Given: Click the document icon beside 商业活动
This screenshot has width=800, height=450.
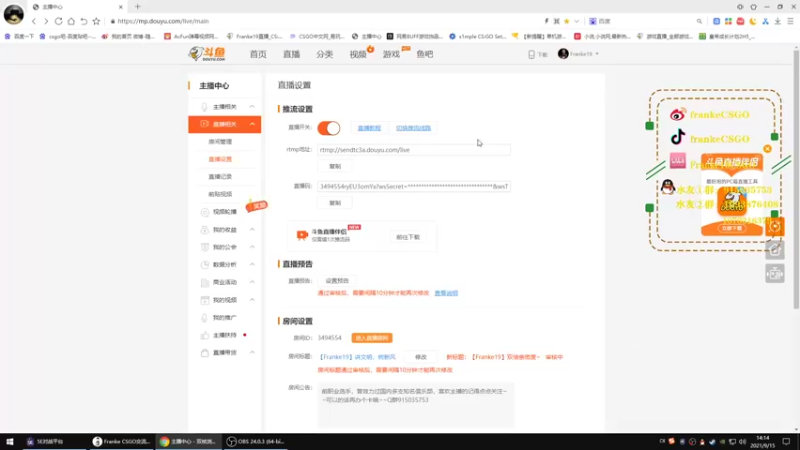Looking at the screenshot, I should click(x=205, y=282).
